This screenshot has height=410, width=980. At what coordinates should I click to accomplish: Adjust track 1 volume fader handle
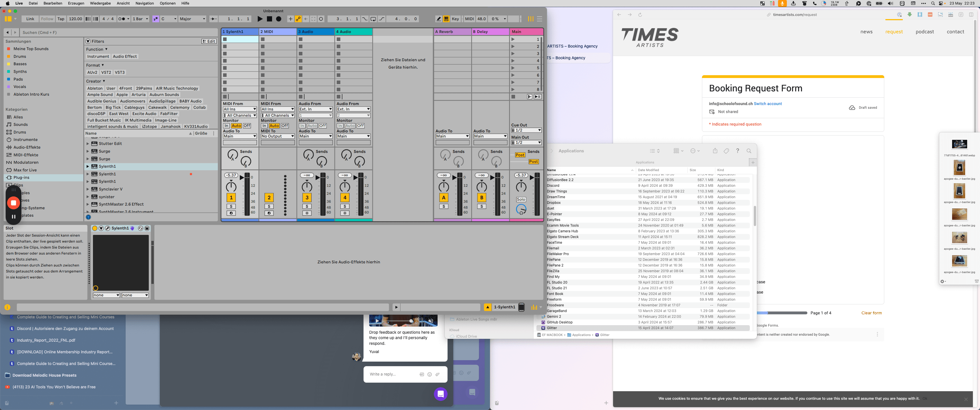[242, 177]
